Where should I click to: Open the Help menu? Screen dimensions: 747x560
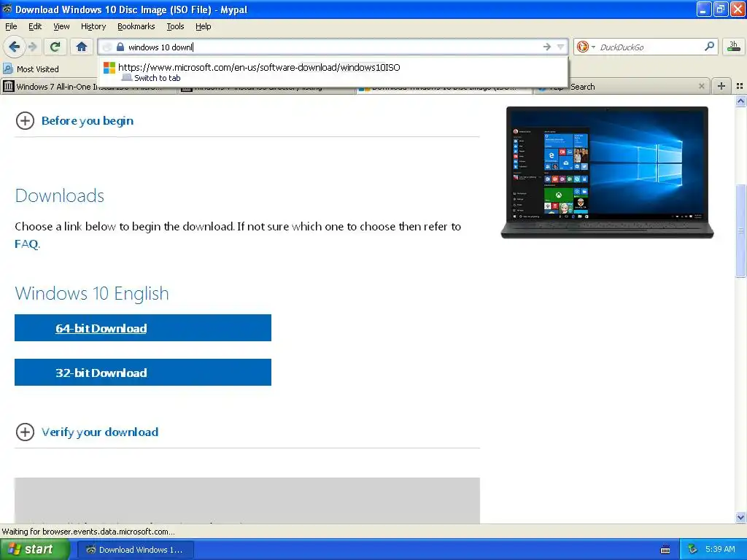point(203,26)
